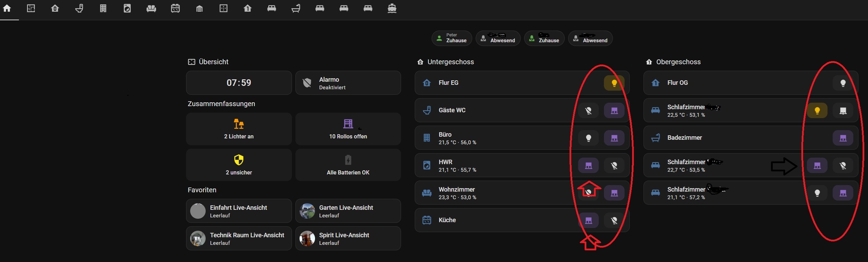Viewport: 868px width, 262px height.
Task: Toggle the Flur OG light button
Action: pos(843,83)
